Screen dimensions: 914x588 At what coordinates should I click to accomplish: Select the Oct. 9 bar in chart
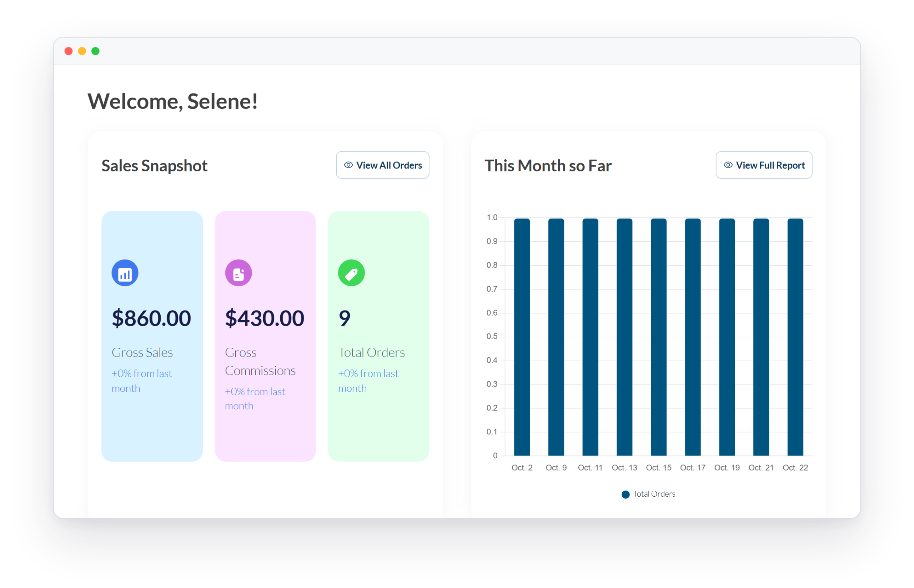tap(556, 337)
